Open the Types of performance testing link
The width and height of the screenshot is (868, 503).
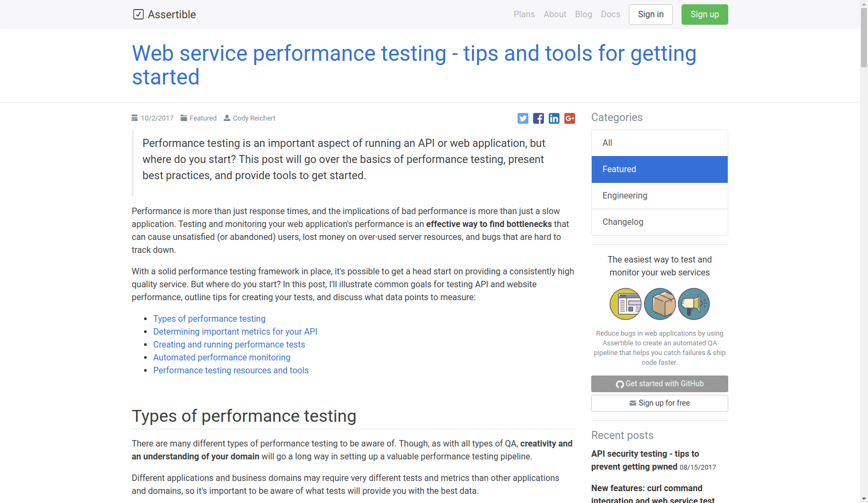(209, 318)
